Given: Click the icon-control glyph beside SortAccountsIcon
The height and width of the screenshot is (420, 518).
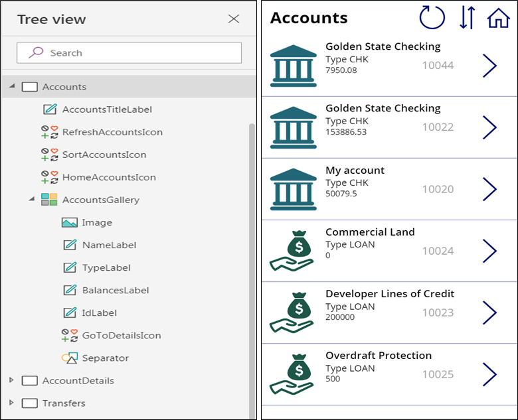Looking at the screenshot, I should tap(50, 155).
